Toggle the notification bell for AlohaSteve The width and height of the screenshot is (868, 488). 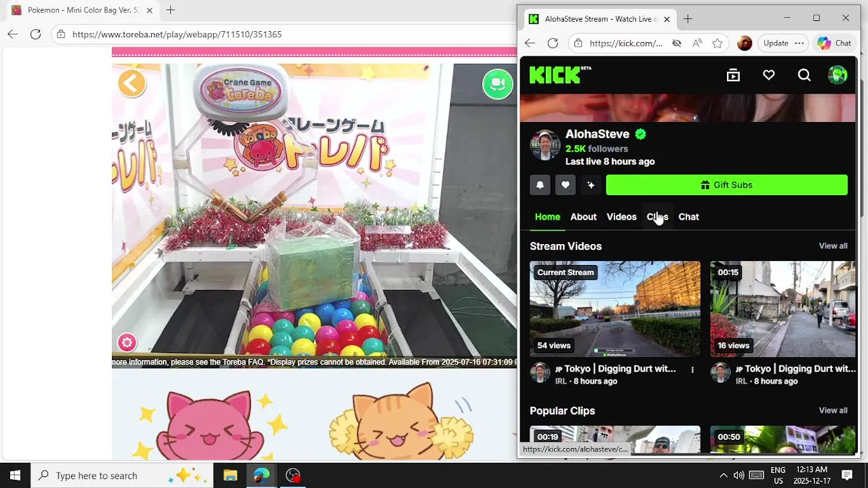540,185
